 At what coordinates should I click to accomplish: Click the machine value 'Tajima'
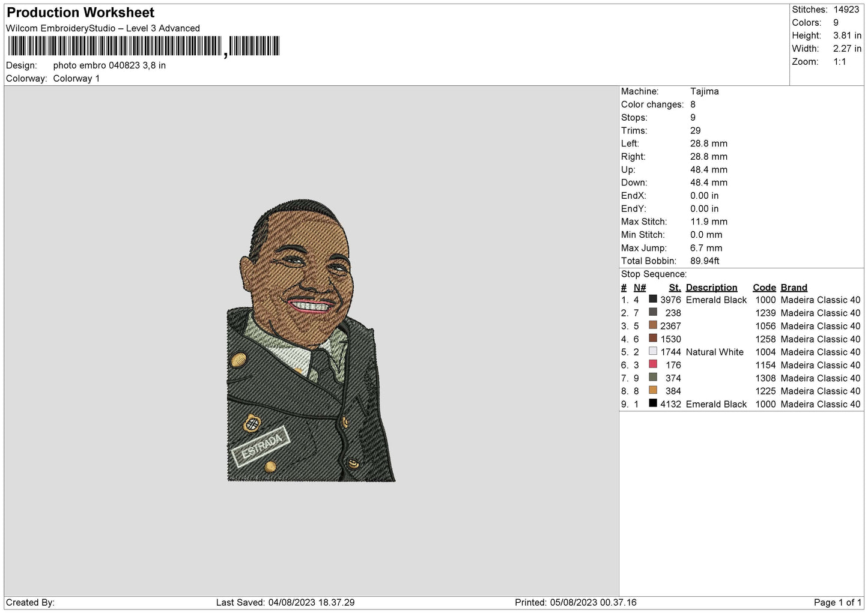(x=705, y=91)
